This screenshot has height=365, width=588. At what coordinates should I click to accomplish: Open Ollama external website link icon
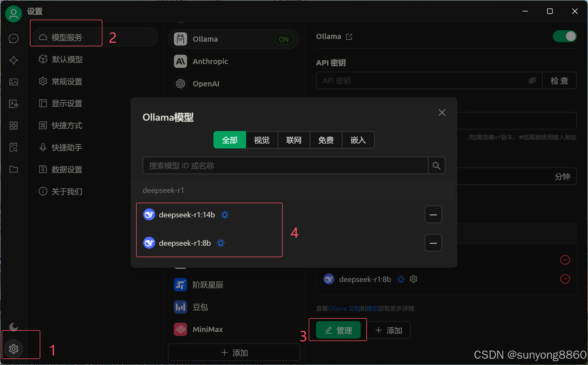[349, 37]
